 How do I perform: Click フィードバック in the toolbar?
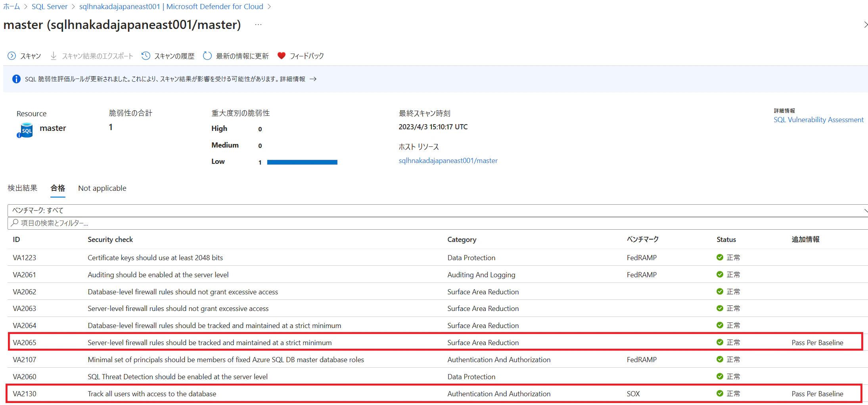pyautogui.click(x=307, y=56)
